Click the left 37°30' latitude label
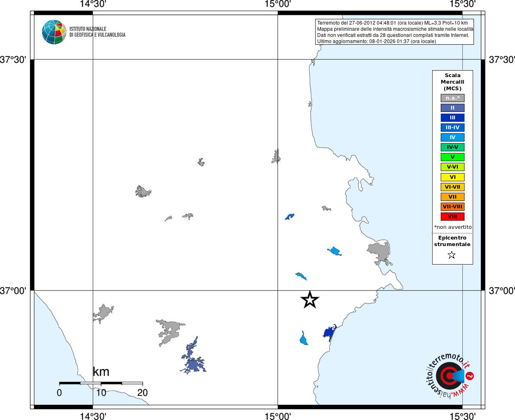515x420 pixels. [x=13, y=60]
